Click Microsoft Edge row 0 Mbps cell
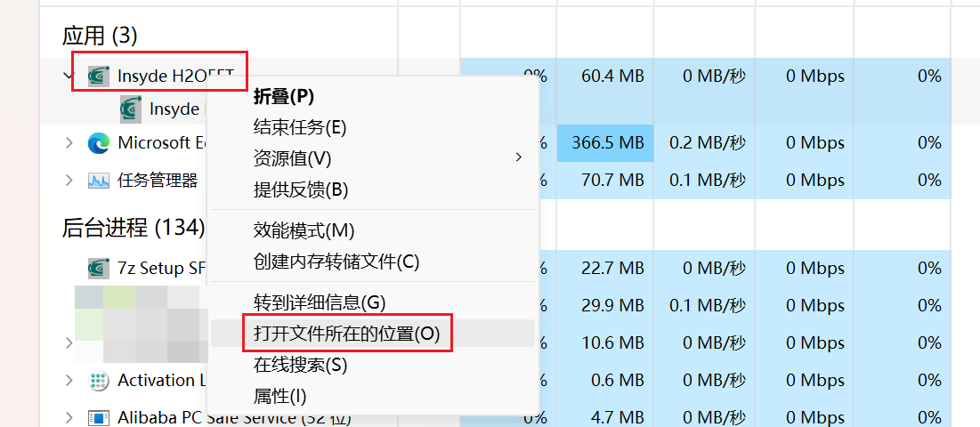 click(804, 143)
